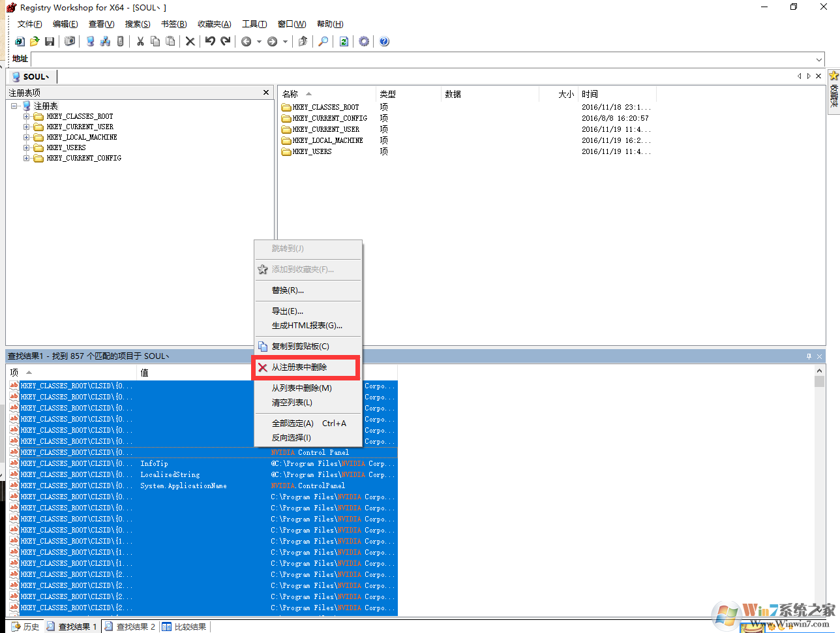This screenshot has height=633, width=840.
Task: Click the red X Delete toolbar icon
Action: click(x=190, y=42)
